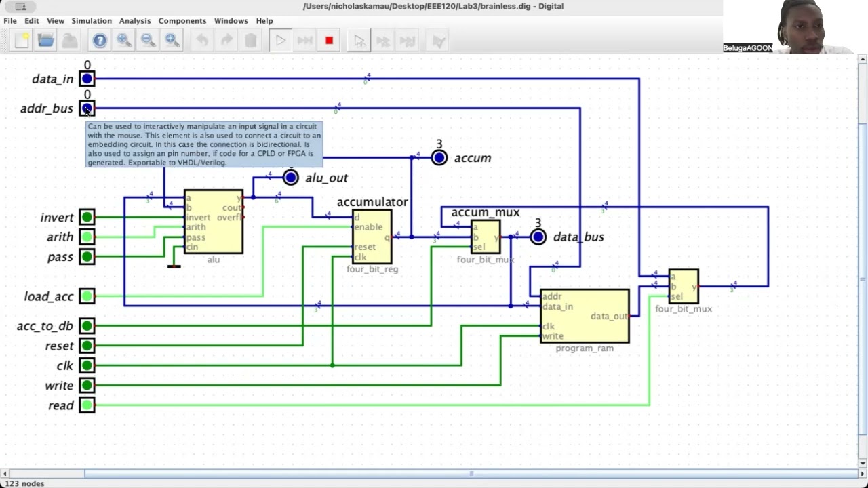Start the simulation with the play icon
Viewport: 868px width, 488px height.
tap(280, 41)
